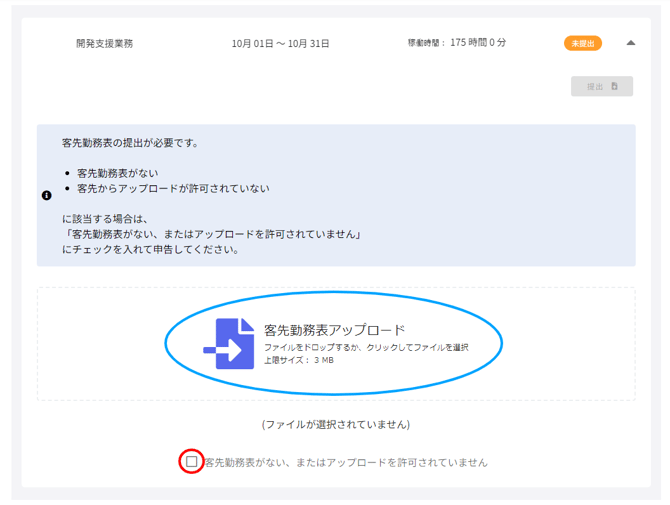The height and width of the screenshot is (505, 670).
Task: Click the ファイルをドロップするか instruction text
Action: [366, 347]
